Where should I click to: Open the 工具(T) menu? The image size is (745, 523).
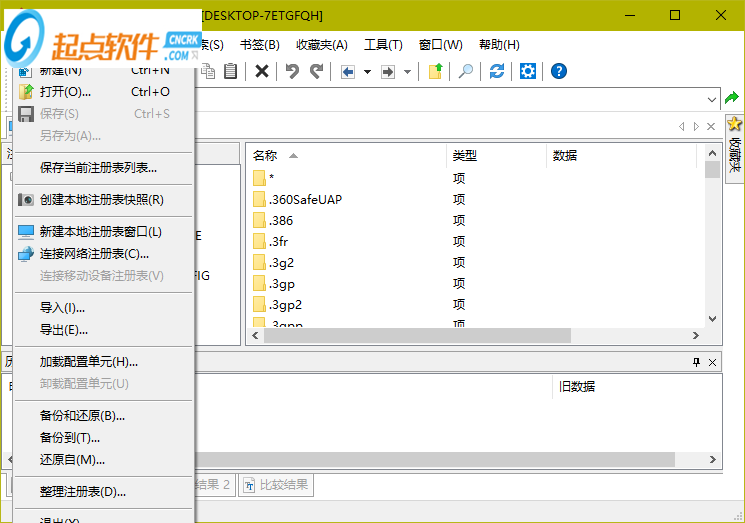(x=383, y=44)
